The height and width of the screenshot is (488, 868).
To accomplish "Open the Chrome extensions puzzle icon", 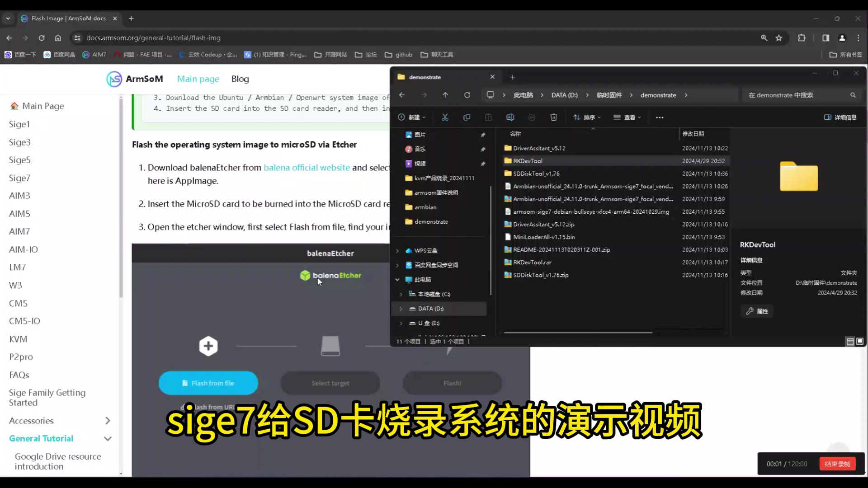I will (802, 38).
